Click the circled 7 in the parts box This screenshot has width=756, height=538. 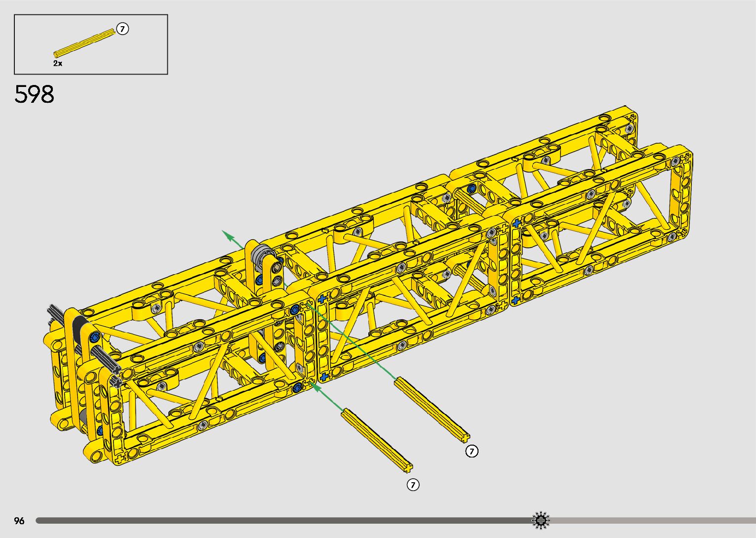(122, 29)
